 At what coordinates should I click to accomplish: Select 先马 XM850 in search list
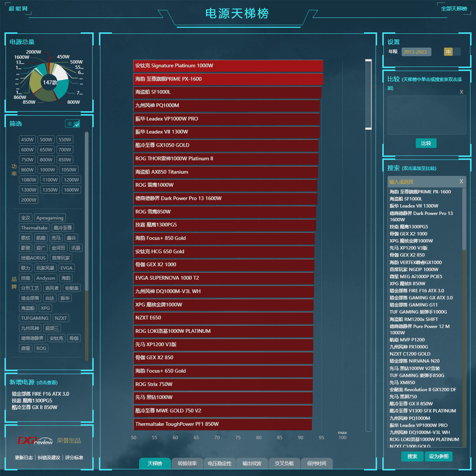coord(402,383)
